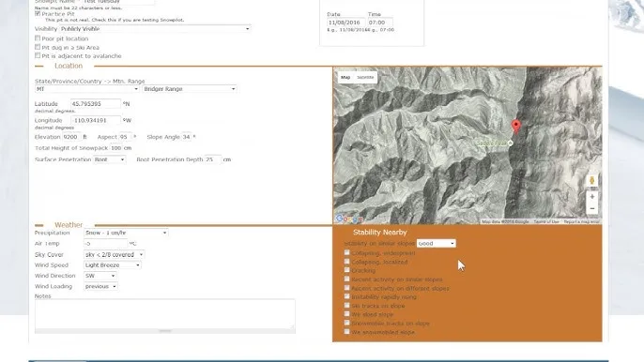The width and height of the screenshot is (644, 362).
Task: Check Snowmobile tracks on slope
Action: (x=346, y=323)
